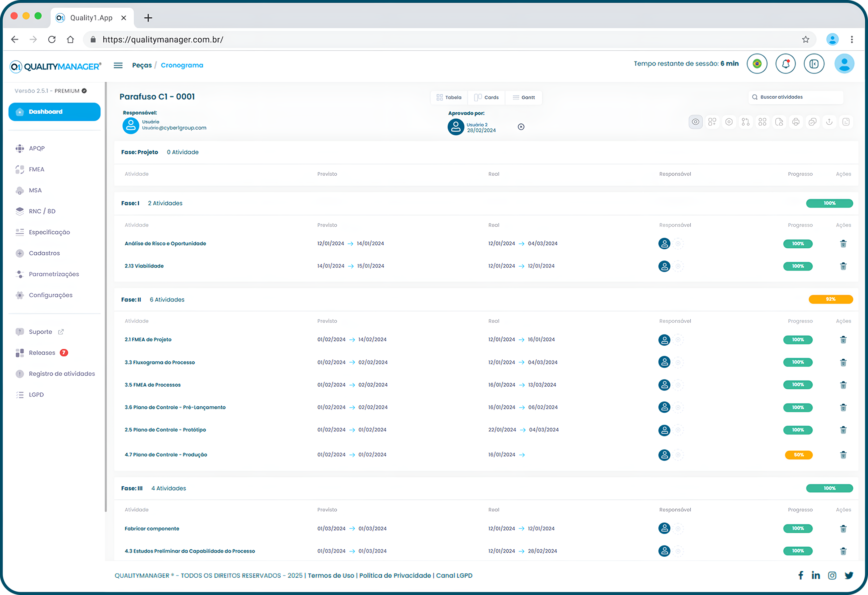Switch to the Cards view tab
This screenshot has height=595, width=868.
(487, 98)
